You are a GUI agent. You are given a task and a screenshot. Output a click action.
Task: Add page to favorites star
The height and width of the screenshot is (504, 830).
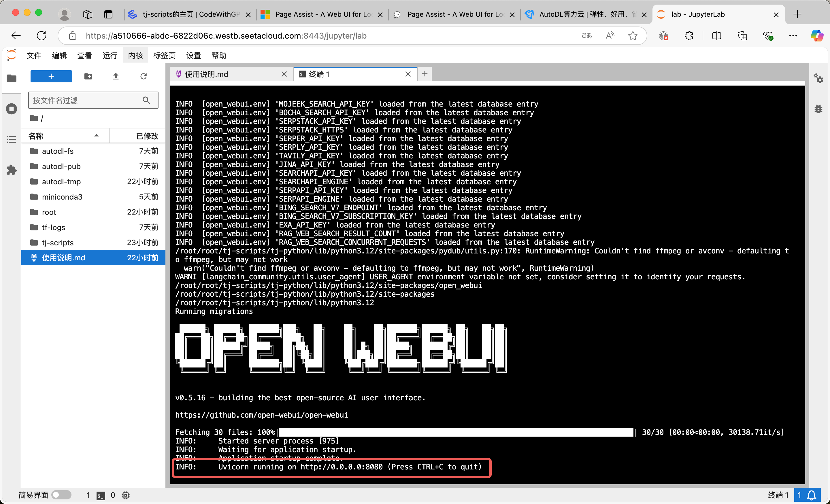click(633, 36)
